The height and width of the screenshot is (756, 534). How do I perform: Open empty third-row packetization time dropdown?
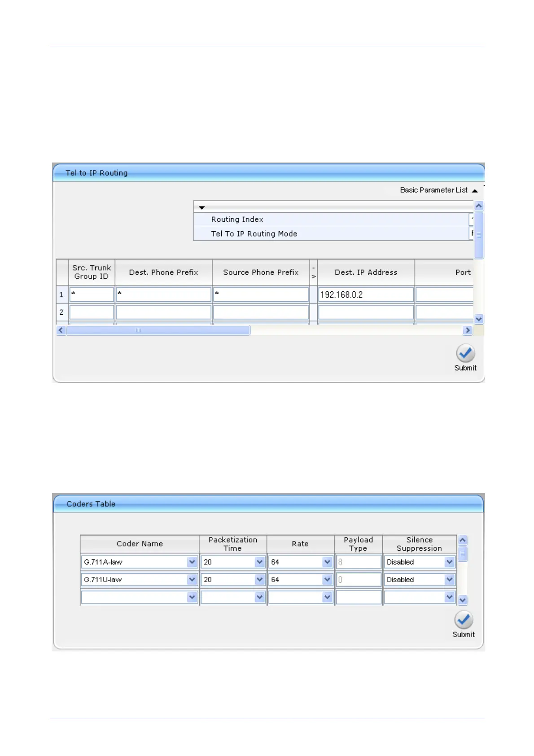pyautogui.click(x=259, y=597)
